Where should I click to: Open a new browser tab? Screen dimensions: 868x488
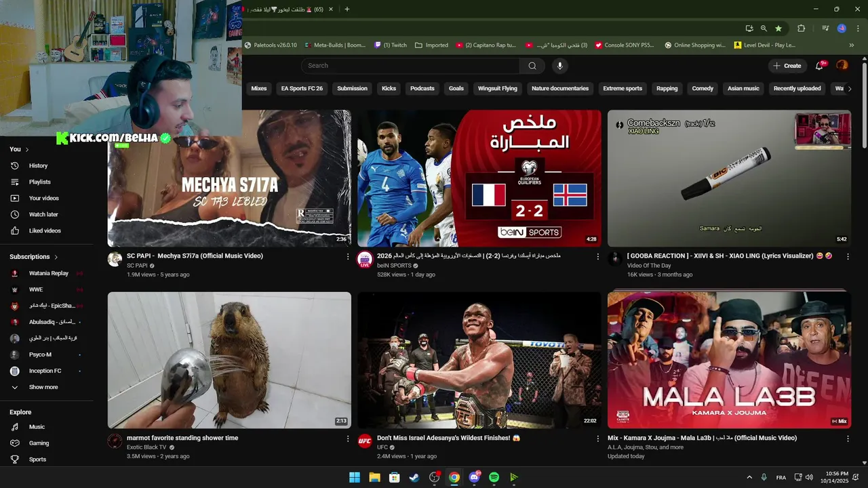(347, 9)
